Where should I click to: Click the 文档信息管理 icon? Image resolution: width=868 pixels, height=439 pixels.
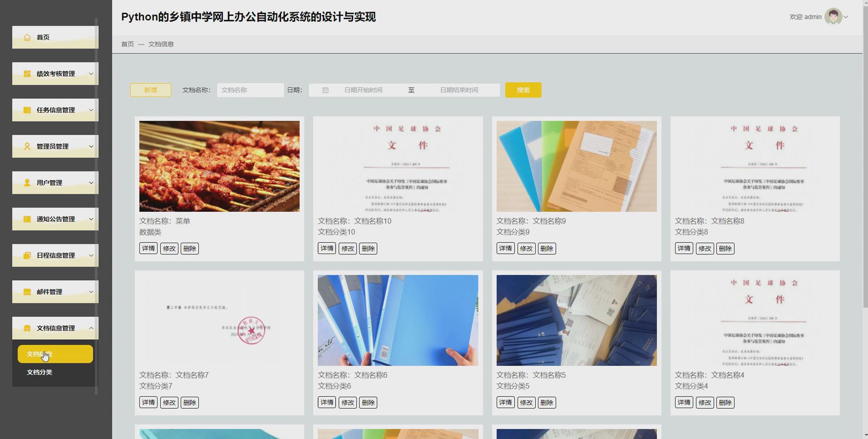pyautogui.click(x=27, y=328)
